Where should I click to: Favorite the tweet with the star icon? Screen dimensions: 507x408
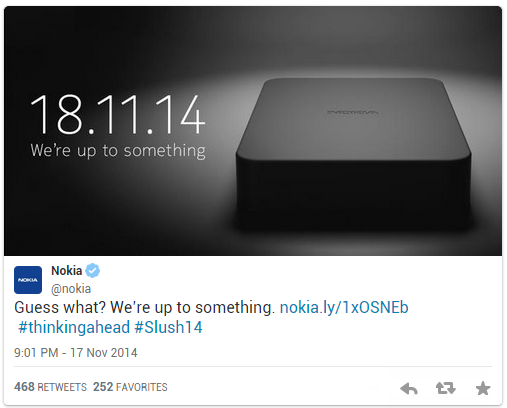[x=483, y=388]
